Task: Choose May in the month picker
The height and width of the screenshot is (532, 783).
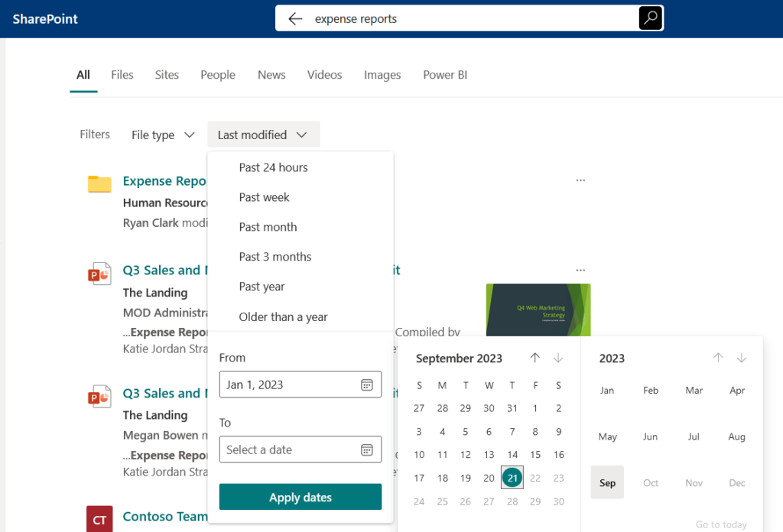Action: click(x=607, y=436)
